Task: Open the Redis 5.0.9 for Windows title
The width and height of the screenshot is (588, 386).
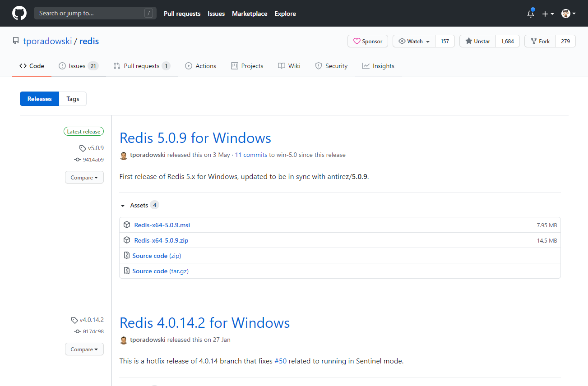Action: click(x=195, y=138)
